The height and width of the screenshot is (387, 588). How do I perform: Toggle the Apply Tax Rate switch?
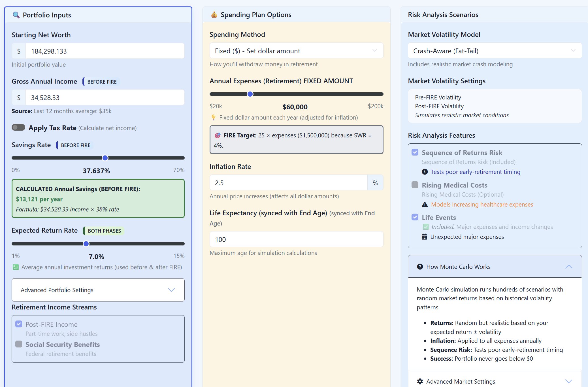[18, 127]
